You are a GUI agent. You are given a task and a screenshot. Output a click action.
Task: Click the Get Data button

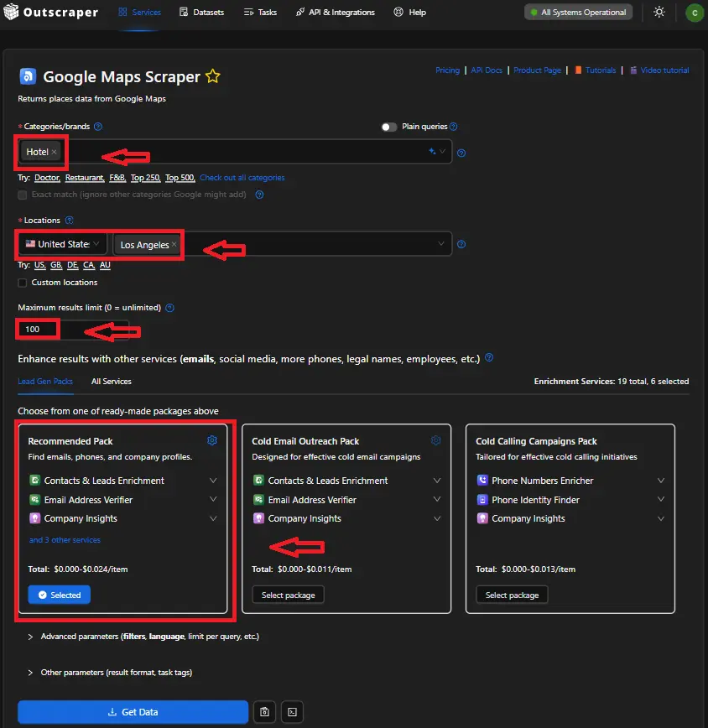coord(133,712)
